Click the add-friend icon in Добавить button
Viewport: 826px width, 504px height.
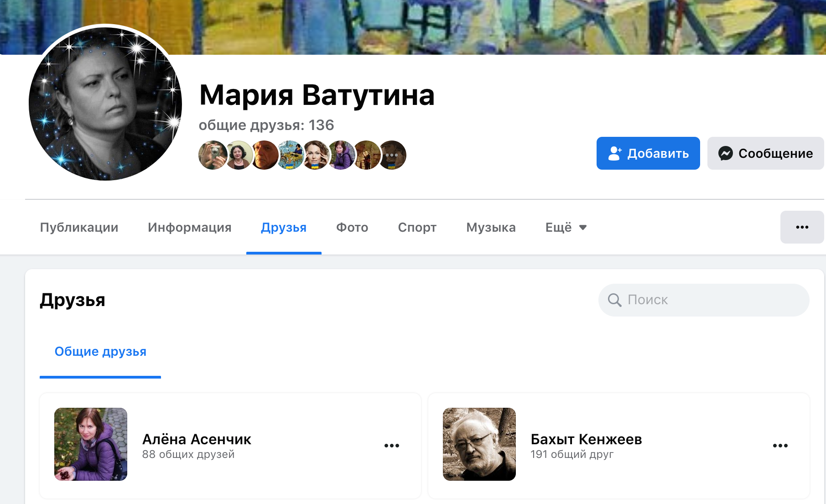point(615,153)
